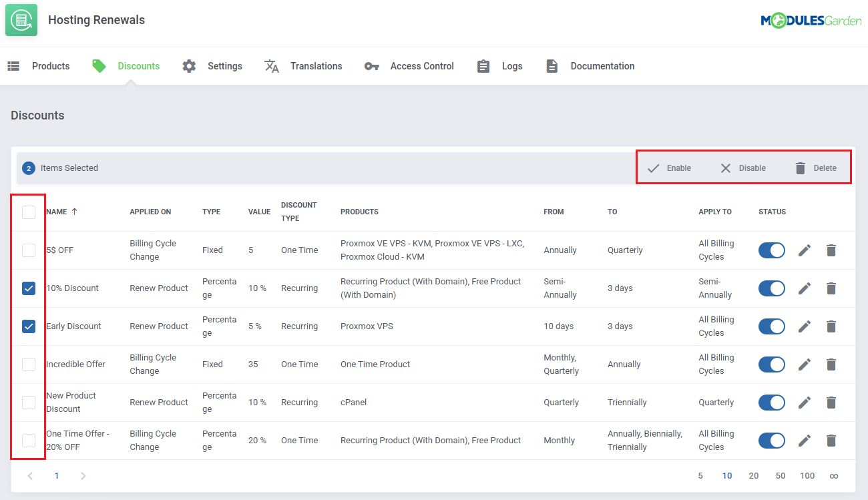
Task: Disable the selected discounts
Action: (x=742, y=168)
